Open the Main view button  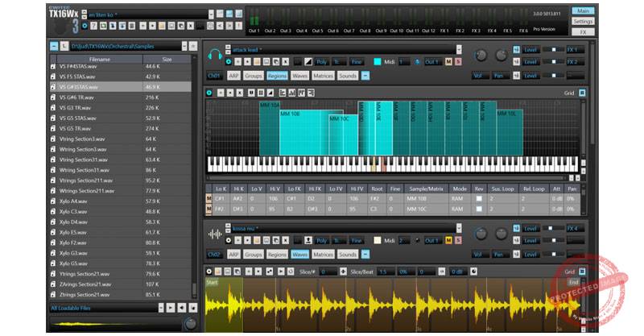[583, 10]
